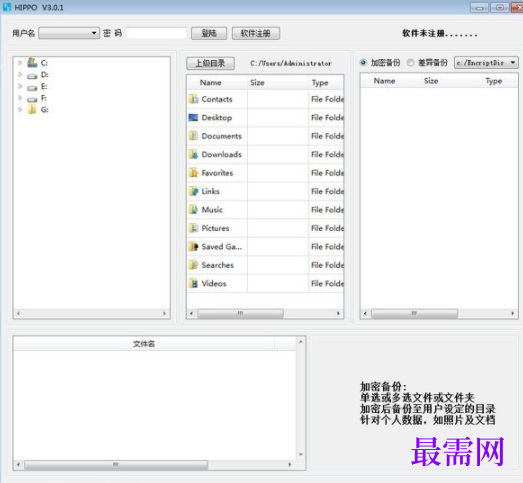Sort middle file list by Type column
The height and width of the screenshot is (483, 523).
(326, 82)
